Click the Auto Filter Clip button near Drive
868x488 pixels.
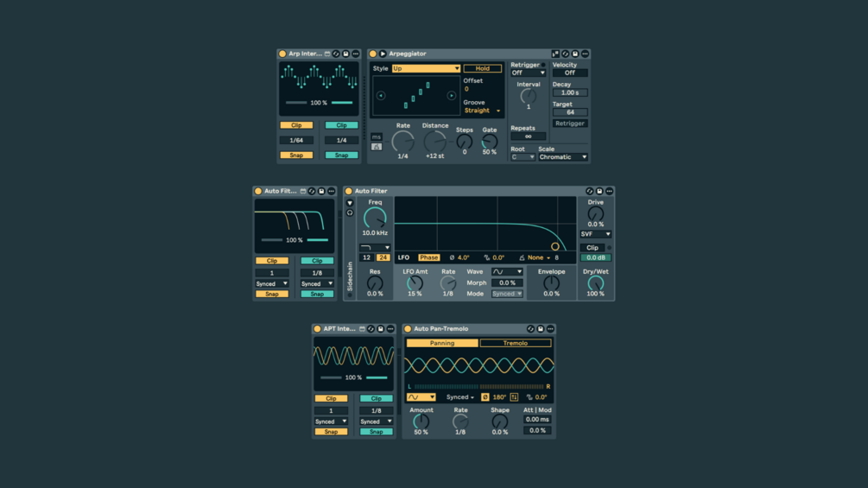(592, 248)
